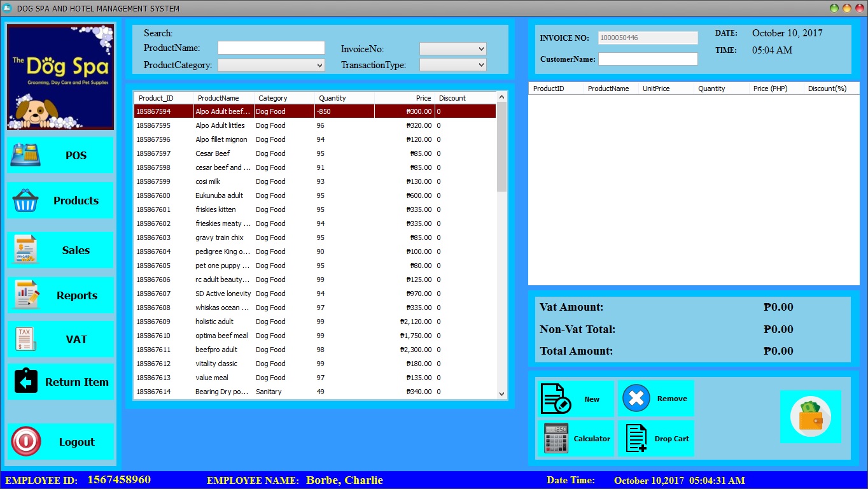Expand the InvoiceNo dropdown
Viewport: 868px width, 489px height.
[x=452, y=48]
